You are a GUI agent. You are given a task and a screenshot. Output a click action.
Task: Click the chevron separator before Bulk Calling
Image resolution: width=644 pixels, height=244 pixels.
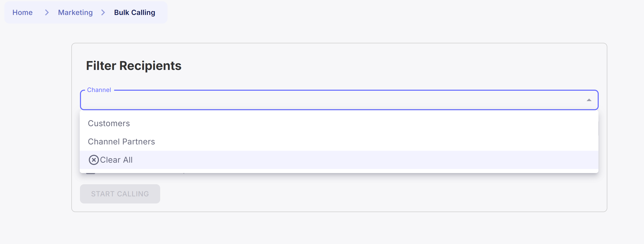point(103,12)
